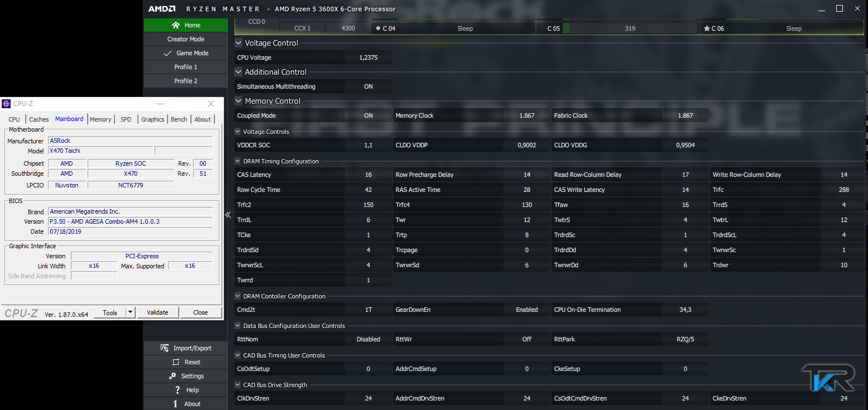Viewport: 868px width, 410px height.
Task: Click the Home button in Ryzen Master
Action: pyautogui.click(x=186, y=25)
